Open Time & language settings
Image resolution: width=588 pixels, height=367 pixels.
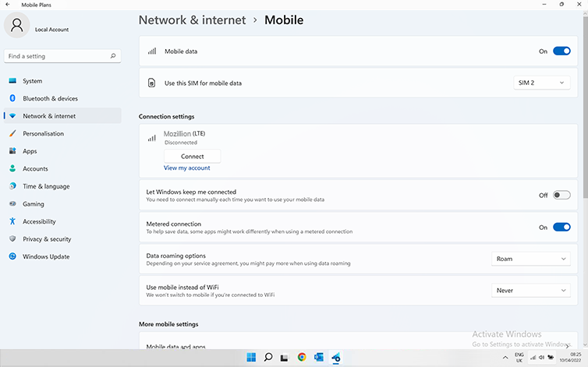[62, 186]
